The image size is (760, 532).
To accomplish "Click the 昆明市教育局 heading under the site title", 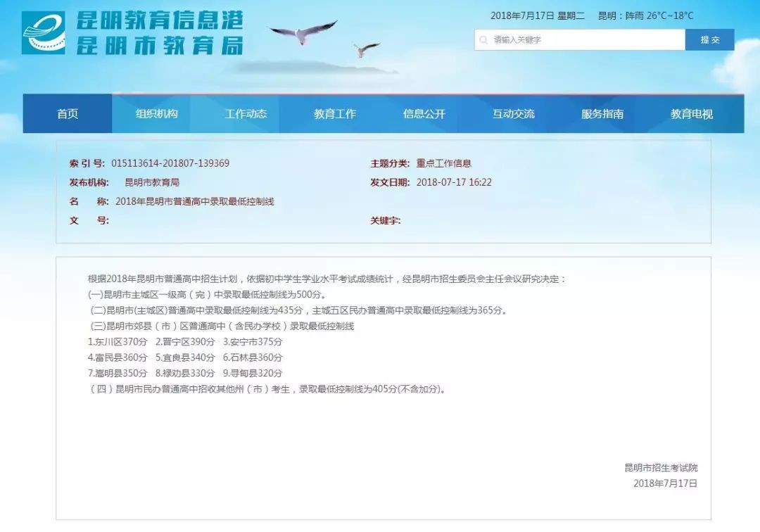I will [160, 44].
